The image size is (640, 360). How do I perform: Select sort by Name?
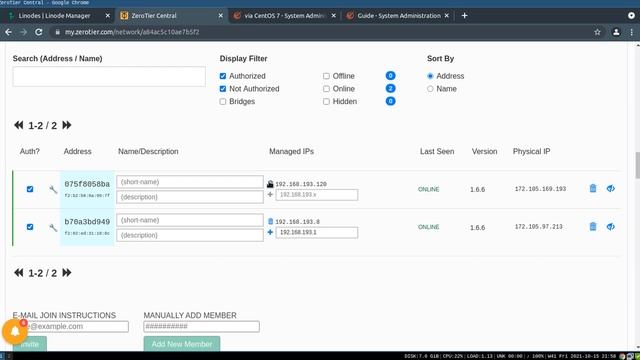tap(430, 89)
